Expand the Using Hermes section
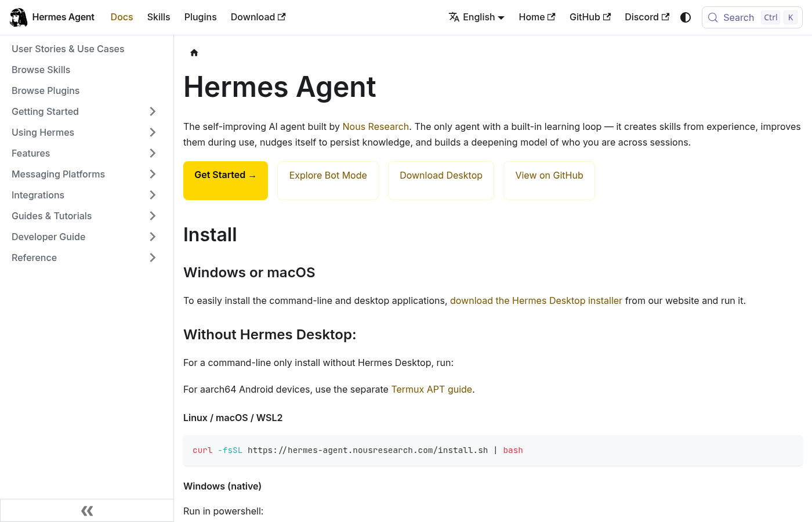The image size is (812, 522). coord(153,132)
